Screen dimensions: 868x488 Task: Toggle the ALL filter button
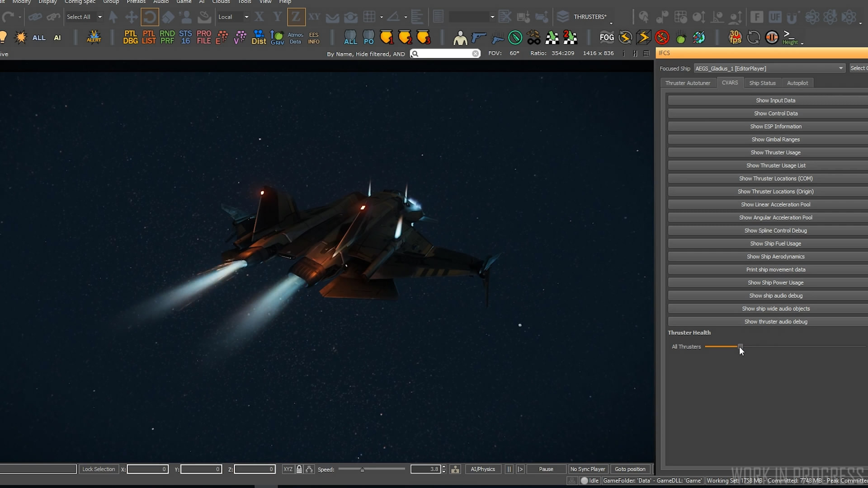pyautogui.click(x=39, y=38)
